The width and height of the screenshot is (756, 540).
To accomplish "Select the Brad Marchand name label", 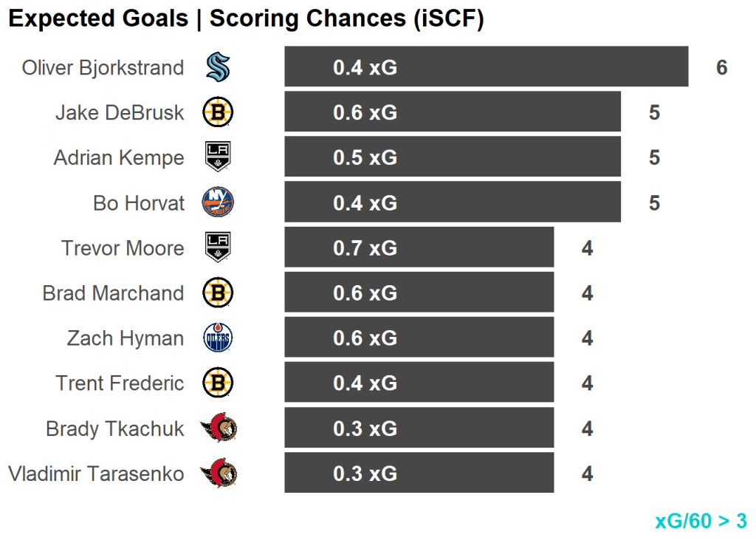I will point(113,293).
